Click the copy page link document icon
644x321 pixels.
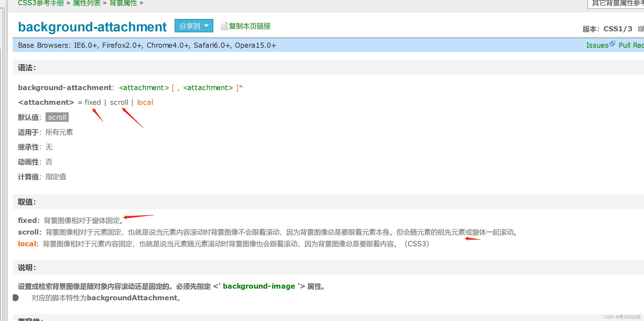pyautogui.click(x=224, y=26)
